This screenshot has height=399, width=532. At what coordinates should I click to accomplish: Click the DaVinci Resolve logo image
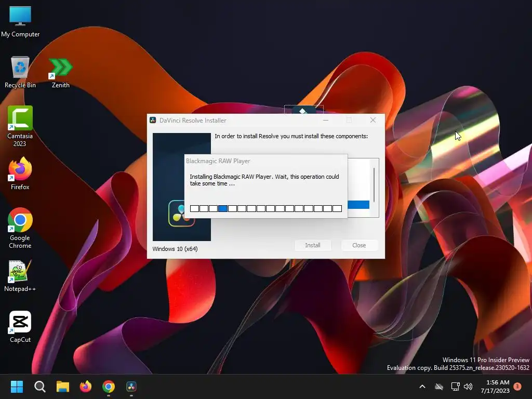pos(181,187)
